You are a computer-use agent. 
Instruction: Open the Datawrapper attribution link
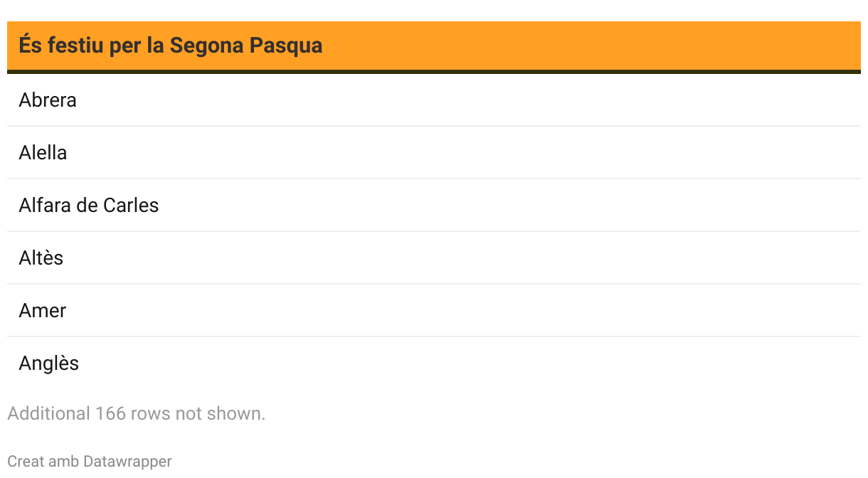click(127, 462)
